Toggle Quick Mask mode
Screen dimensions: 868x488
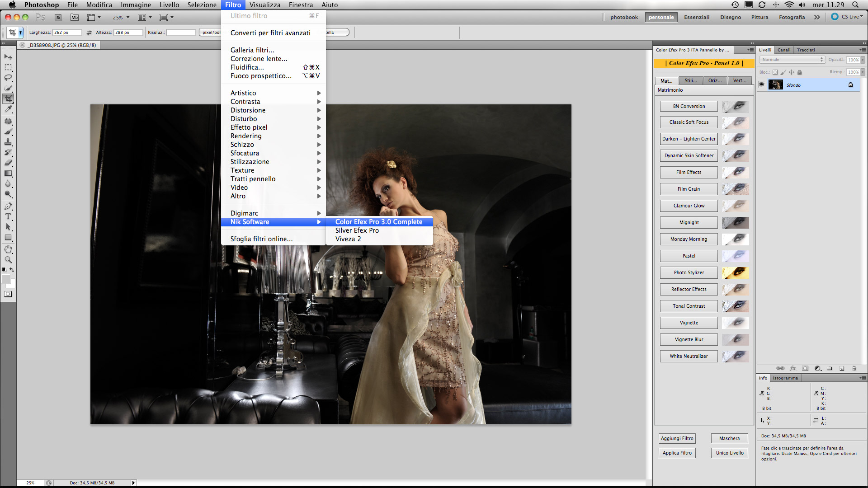tap(8, 294)
